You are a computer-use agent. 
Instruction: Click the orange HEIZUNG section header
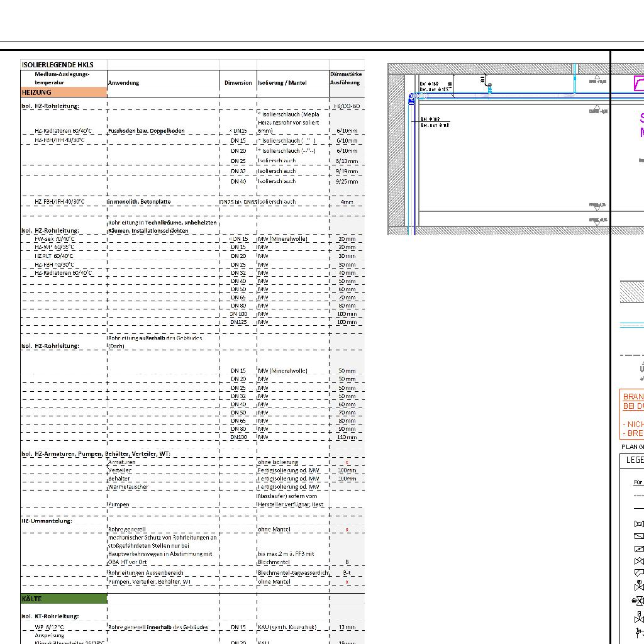(x=64, y=92)
